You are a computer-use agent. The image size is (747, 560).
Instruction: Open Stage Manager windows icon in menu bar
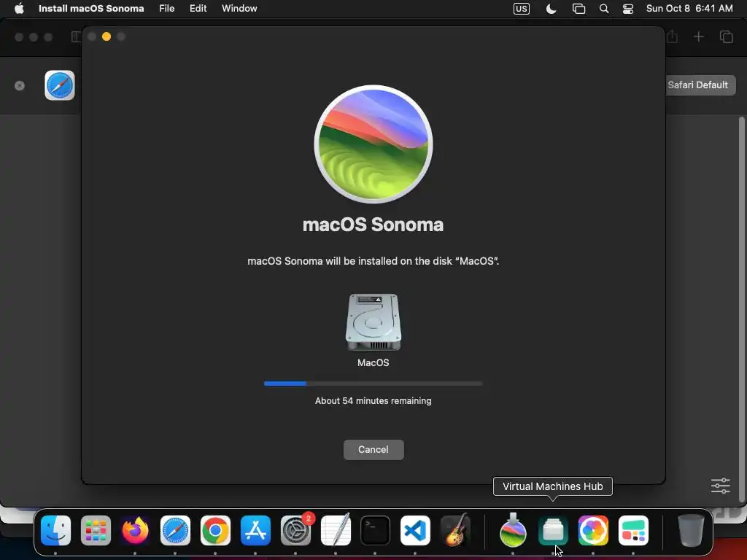(578, 9)
